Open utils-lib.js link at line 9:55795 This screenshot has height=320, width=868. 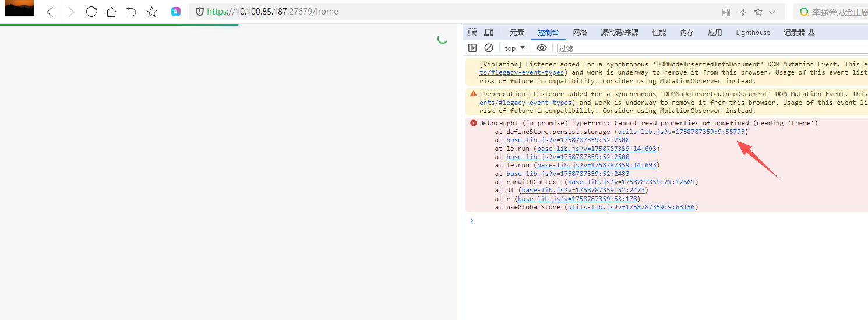pyautogui.click(x=681, y=132)
